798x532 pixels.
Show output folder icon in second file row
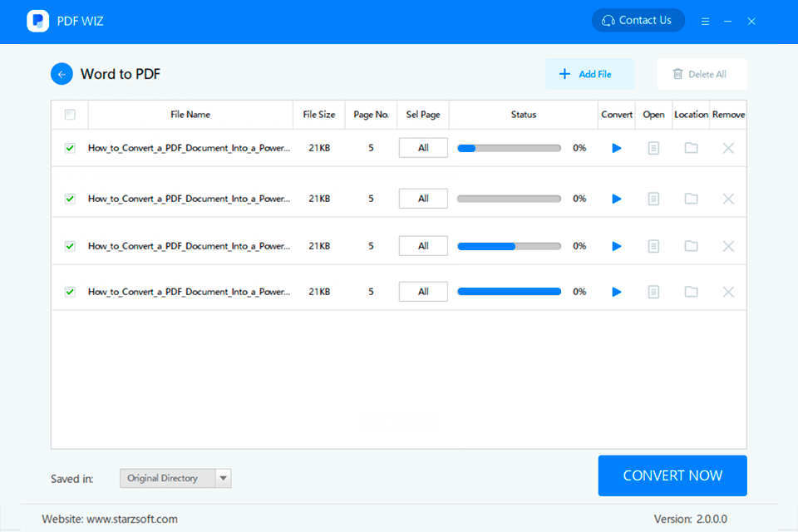[x=691, y=199]
